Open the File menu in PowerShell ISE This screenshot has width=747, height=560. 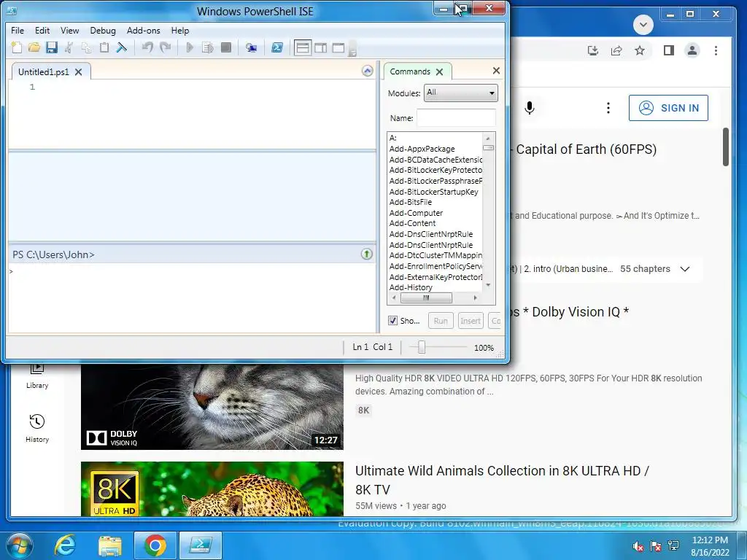pyautogui.click(x=18, y=31)
